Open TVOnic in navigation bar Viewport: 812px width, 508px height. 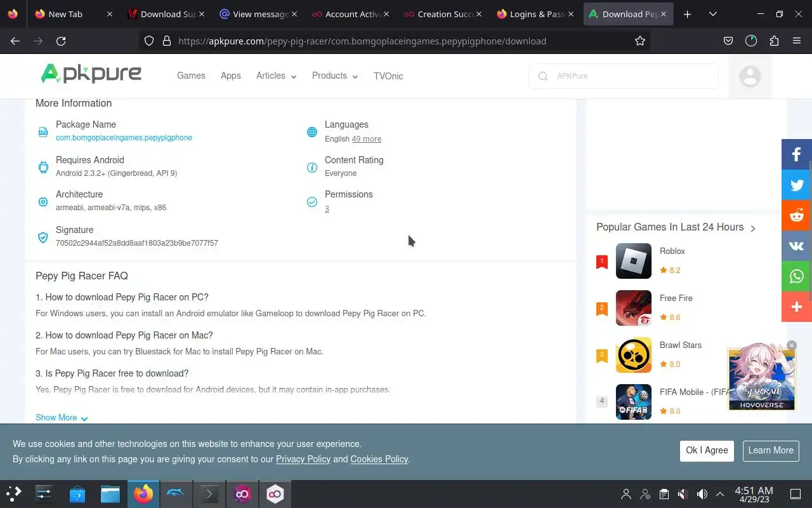click(x=388, y=76)
